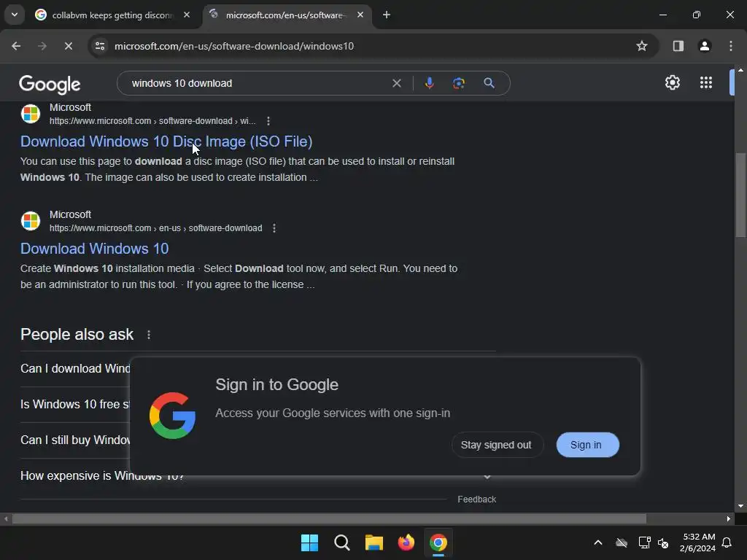Click the OneDrive cloud tray icon
The height and width of the screenshot is (560, 747).
622,542
